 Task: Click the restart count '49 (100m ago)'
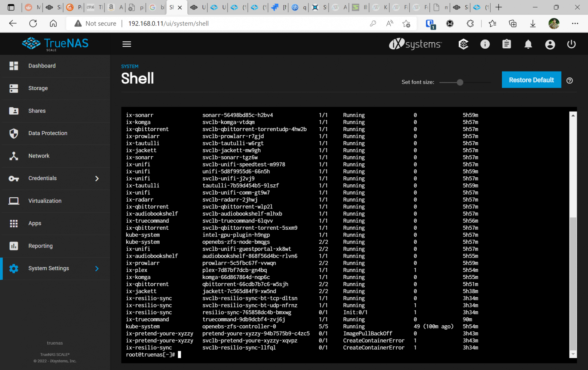434,327
